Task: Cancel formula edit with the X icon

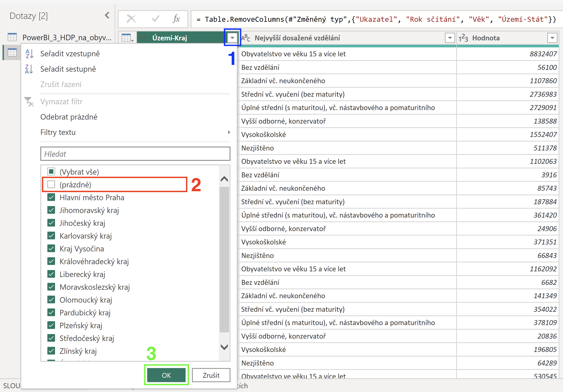Action: point(131,19)
